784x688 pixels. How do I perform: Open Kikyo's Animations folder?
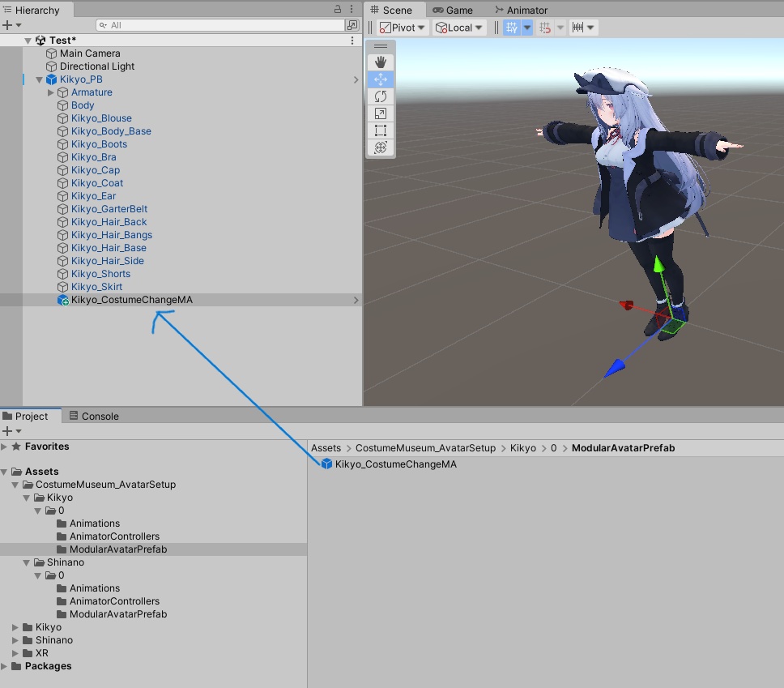(95, 523)
